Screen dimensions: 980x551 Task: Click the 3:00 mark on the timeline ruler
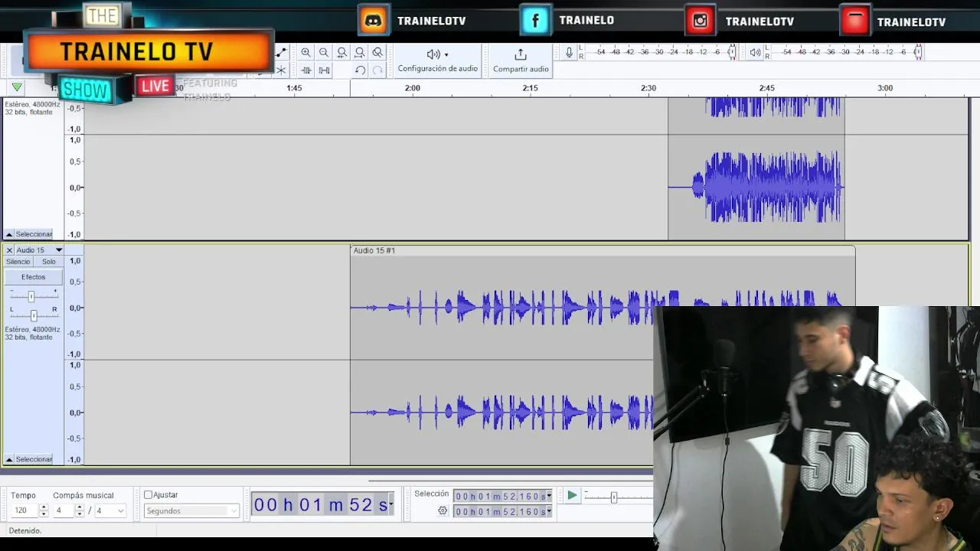point(885,88)
